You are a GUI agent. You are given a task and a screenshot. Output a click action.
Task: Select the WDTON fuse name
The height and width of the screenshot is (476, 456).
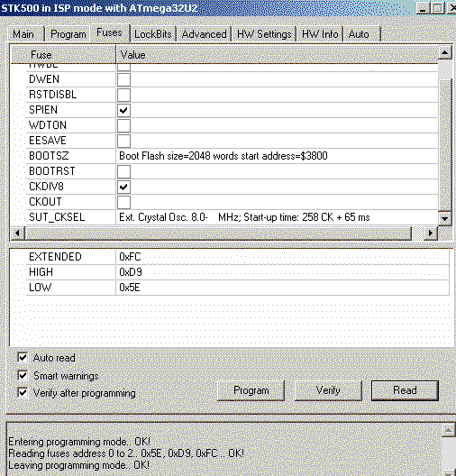48,125
